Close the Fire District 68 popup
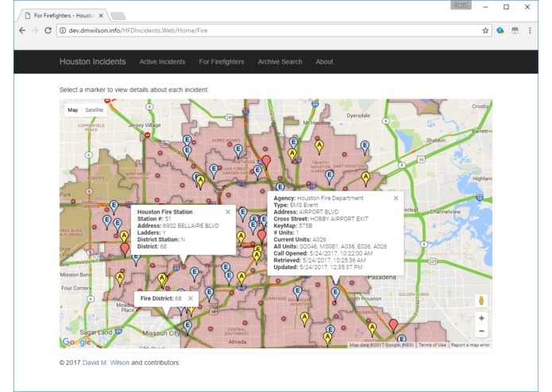 tap(191, 298)
